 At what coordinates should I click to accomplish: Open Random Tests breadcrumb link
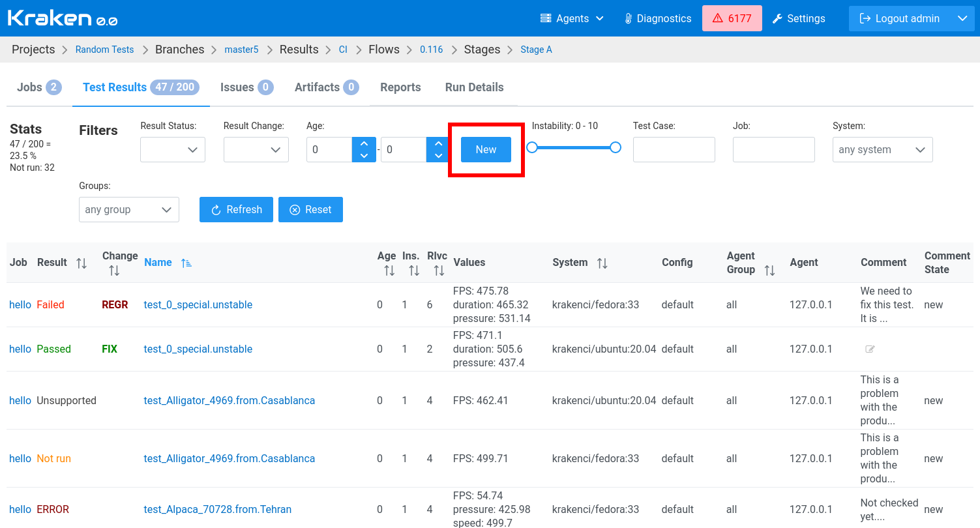(x=104, y=50)
